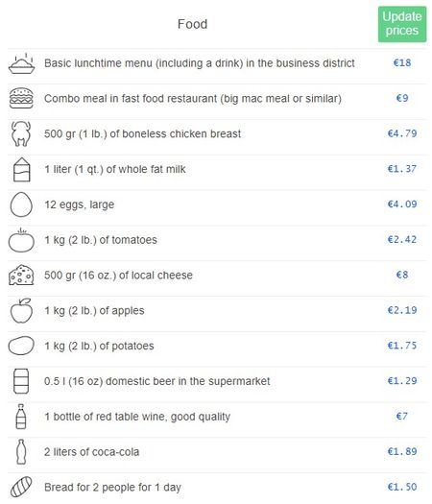Click the lunchtime menu dish icon
Screen dimensions: 432x504
point(21,63)
